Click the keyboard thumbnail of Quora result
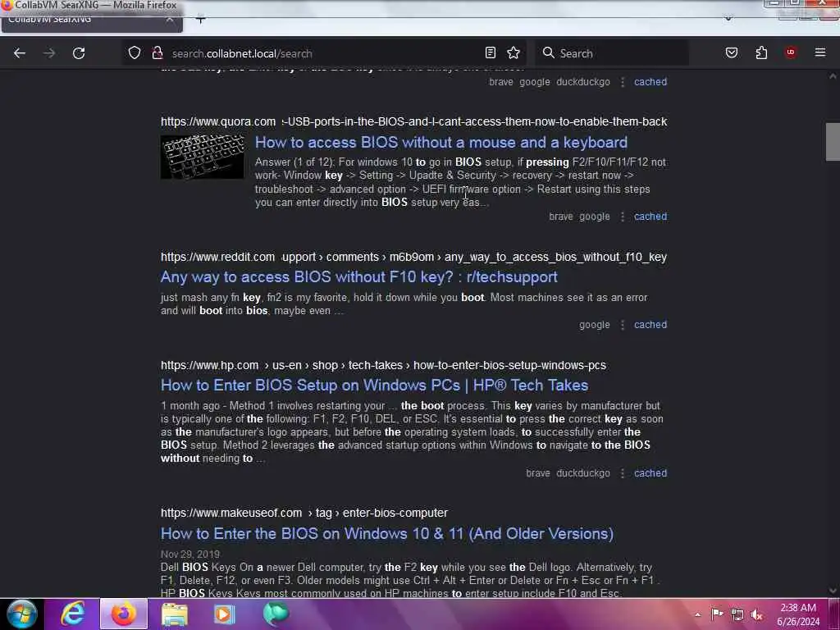The height and width of the screenshot is (630, 840). click(202, 157)
